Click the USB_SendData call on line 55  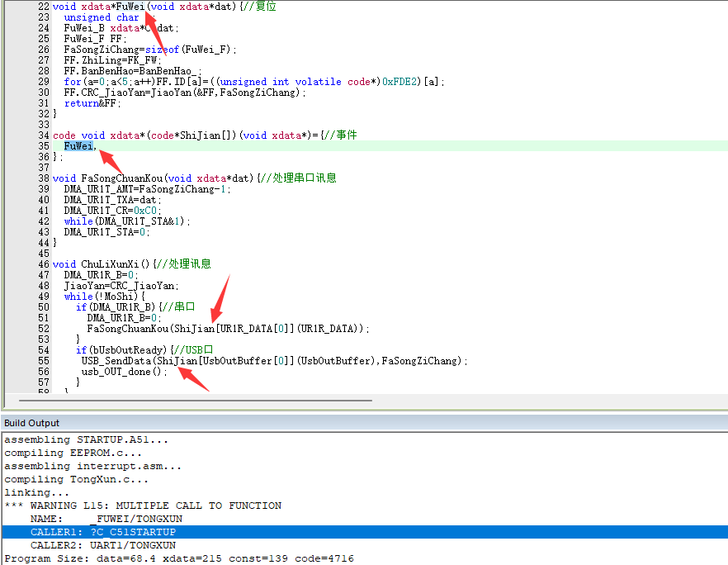(x=274, y=360)
